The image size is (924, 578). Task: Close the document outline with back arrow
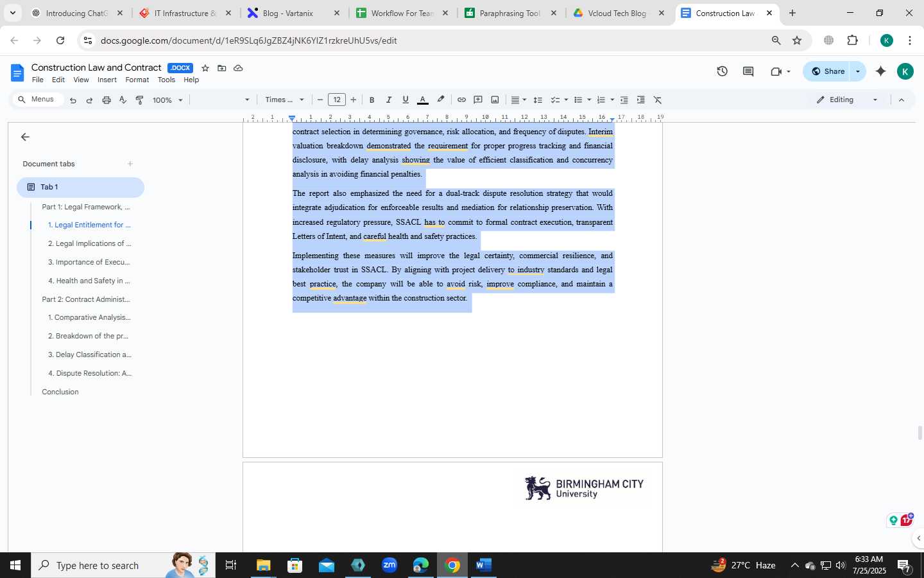tap(25, 137)
